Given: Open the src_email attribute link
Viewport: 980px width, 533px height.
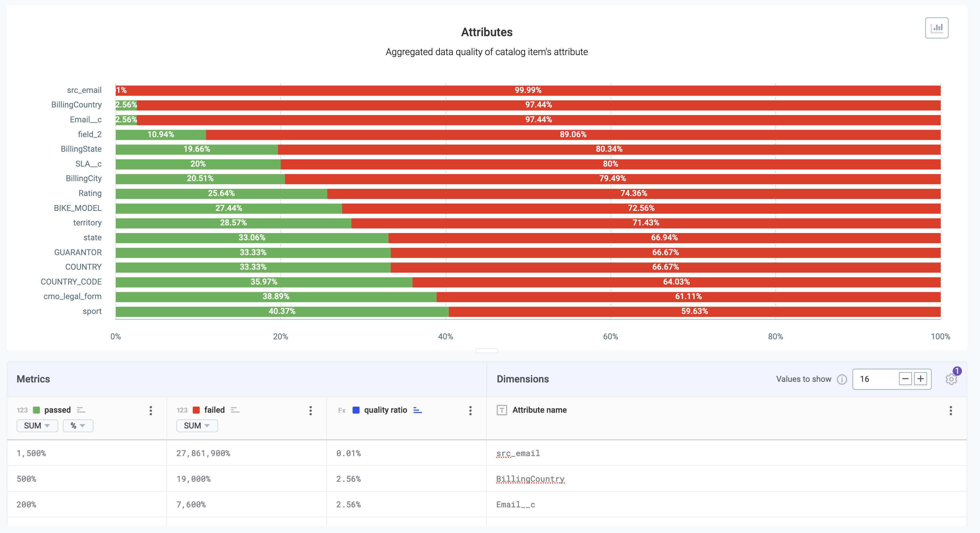Looking at the screenshot, I should click(x=518, y=453).
